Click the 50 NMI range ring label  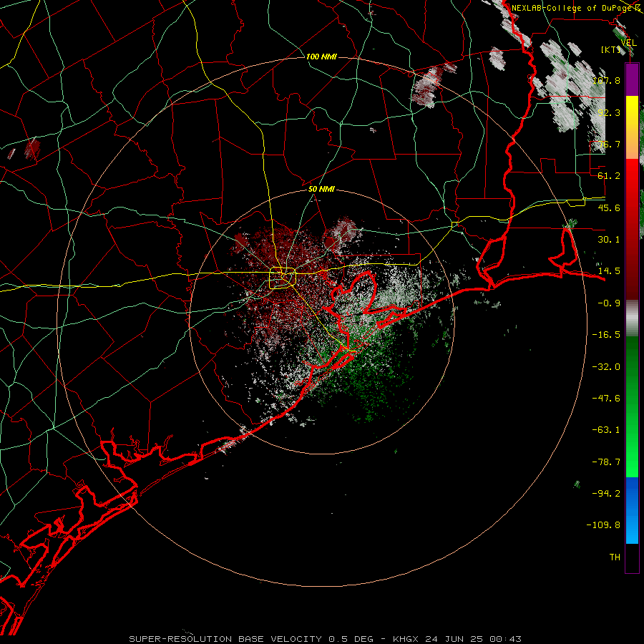click(321, 189)
